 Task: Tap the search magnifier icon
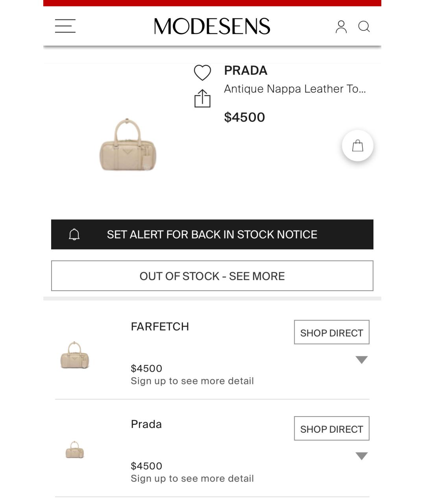(364, 27)
